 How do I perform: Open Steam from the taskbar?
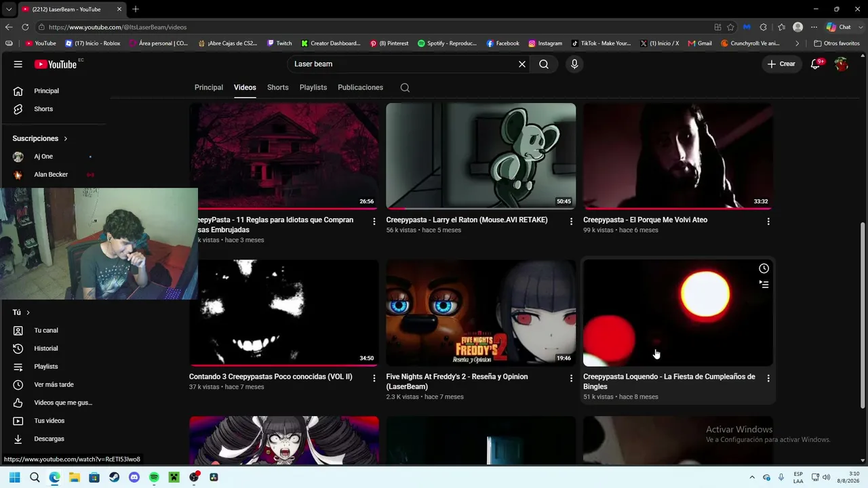click(115, 477)
